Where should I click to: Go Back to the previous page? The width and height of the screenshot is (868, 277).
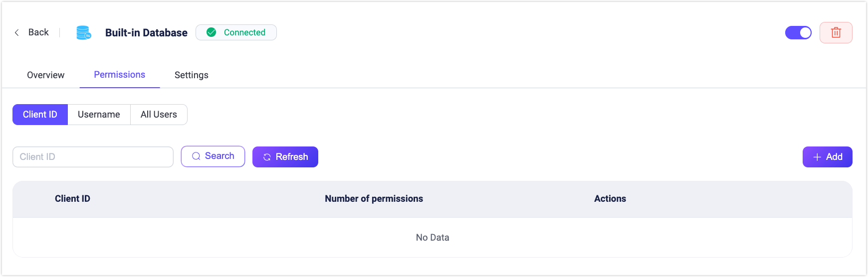coord(38,32)
